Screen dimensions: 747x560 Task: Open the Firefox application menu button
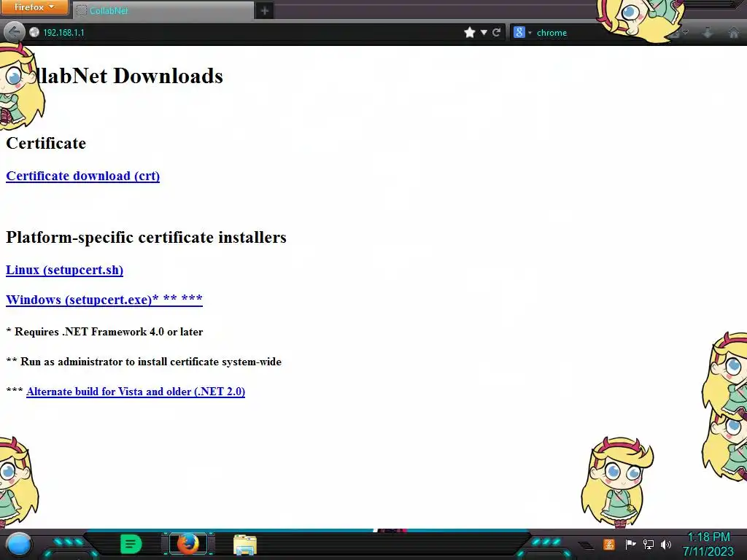pyautogui.click(x=34, y=7)
